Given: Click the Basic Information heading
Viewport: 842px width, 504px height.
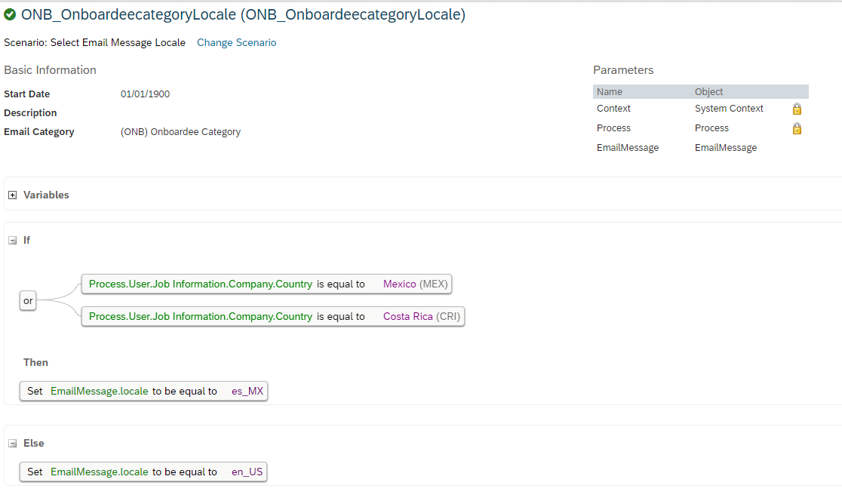Looking at the screenshot, I should pyautogui.click(x=50, y=69).
